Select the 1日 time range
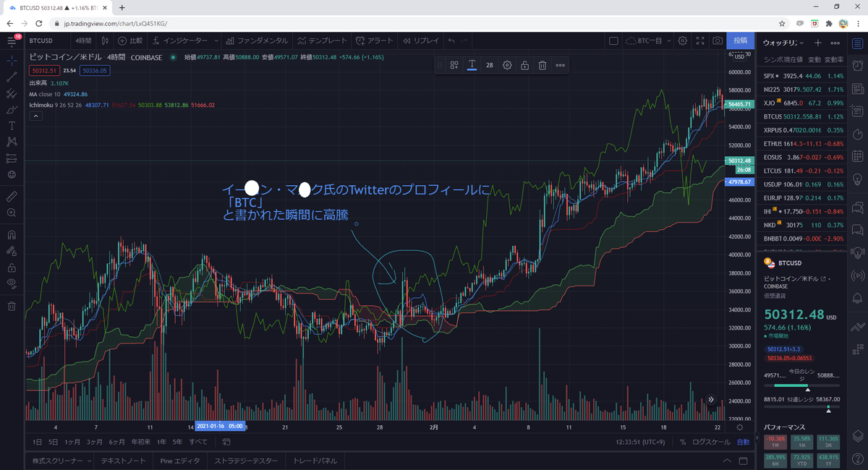 pos(37,442)
